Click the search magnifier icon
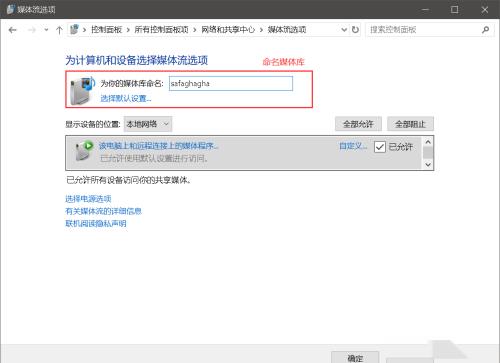This screenshot has width=500, height=363. (x=486, y=30)
